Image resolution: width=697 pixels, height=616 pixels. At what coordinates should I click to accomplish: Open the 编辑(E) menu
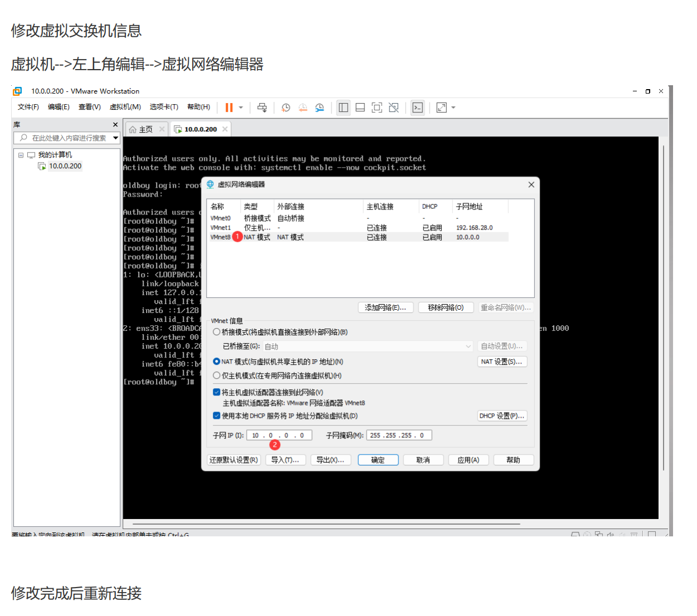pos(59,107)
